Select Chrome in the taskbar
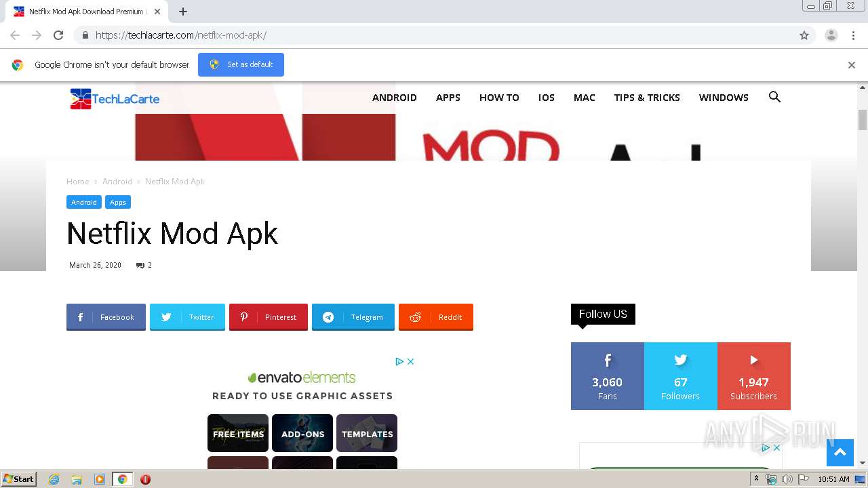 click(122, 479)
